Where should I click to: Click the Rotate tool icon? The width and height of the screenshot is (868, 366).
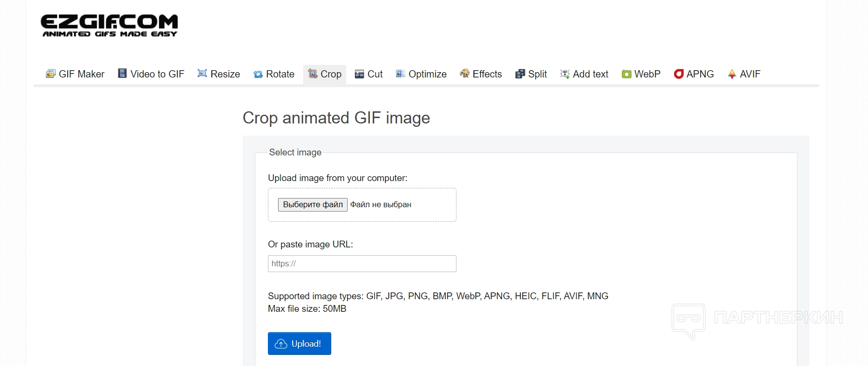click(x=258, y=74)
